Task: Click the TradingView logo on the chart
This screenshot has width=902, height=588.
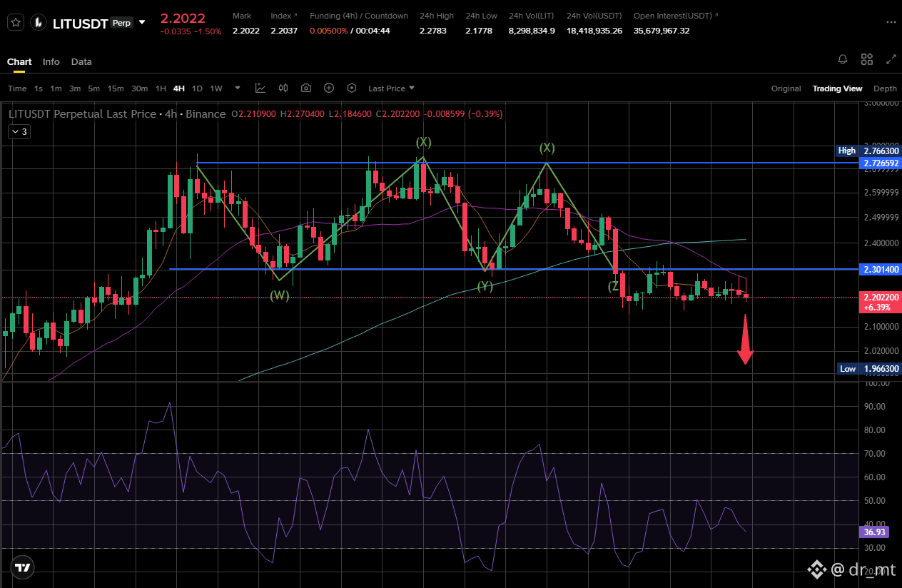Action: pos(23,568)
